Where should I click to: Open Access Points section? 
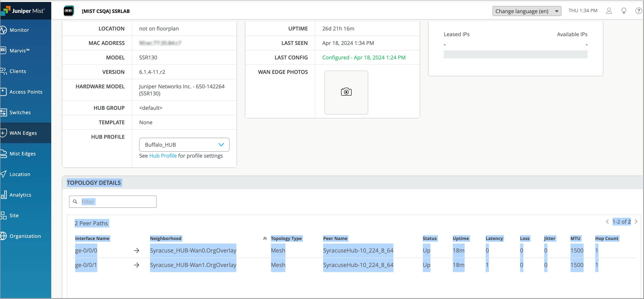pos(26,92)
